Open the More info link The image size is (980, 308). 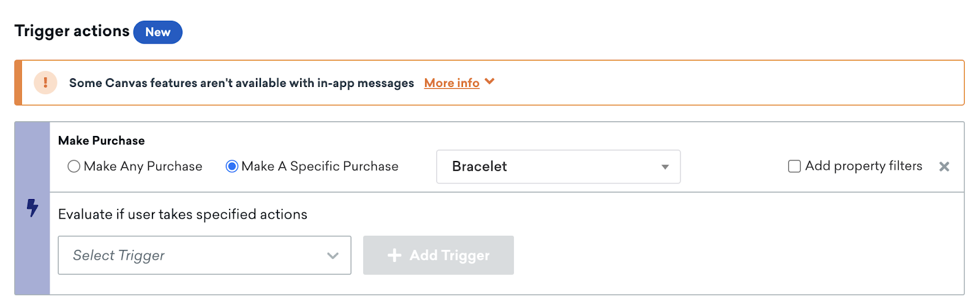pos(451,83)
